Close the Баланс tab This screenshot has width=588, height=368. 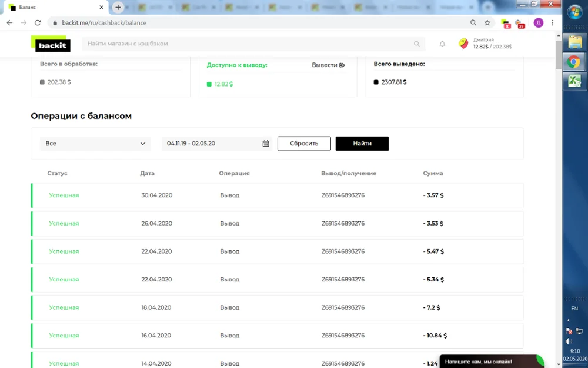(101, 7)
